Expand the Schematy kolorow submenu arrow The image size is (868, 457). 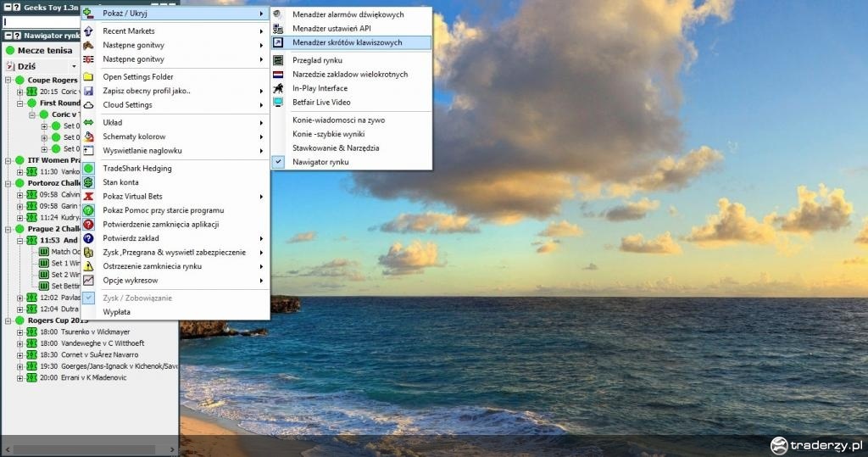point(261,137)
